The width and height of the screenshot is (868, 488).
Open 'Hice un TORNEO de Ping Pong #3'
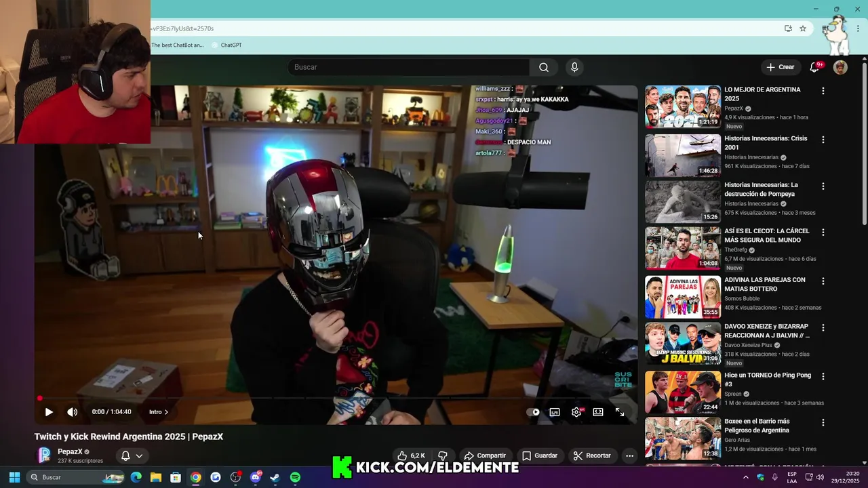[x=768, y=380]
